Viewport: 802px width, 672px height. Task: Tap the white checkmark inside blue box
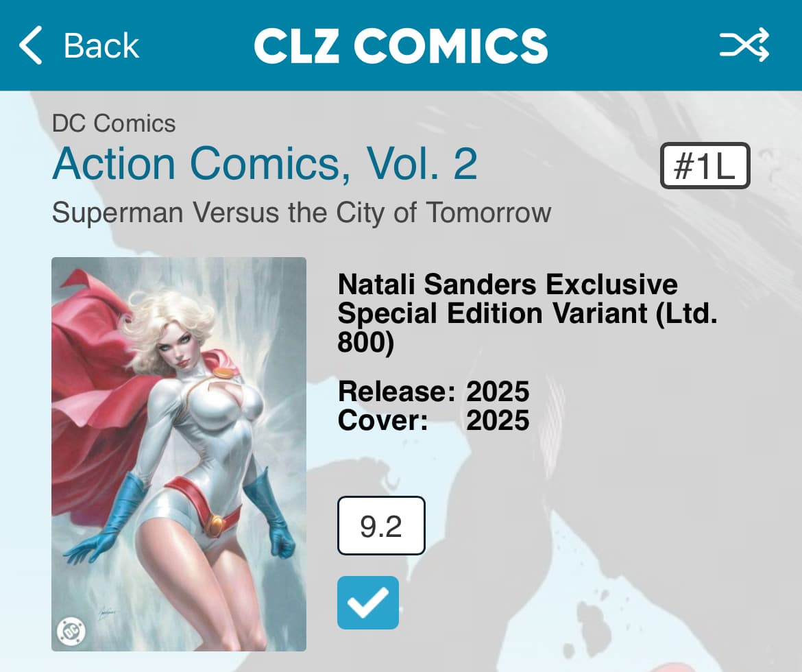pyautogui.click(x=367, y=602)
